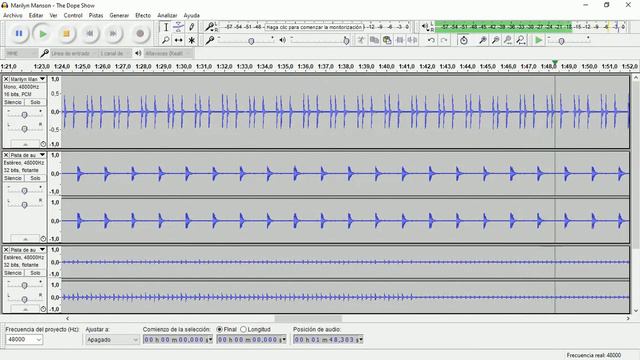Solo the second audio track
Screen dimensions: 640x360
(35, 178)
